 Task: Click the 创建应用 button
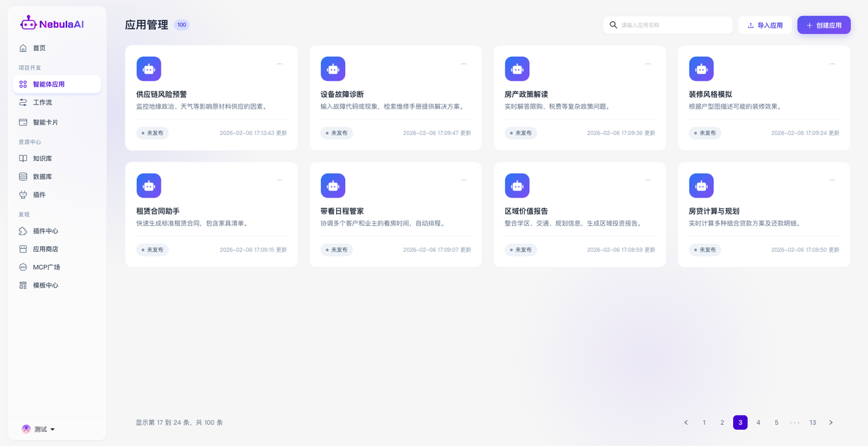point(823,25)
